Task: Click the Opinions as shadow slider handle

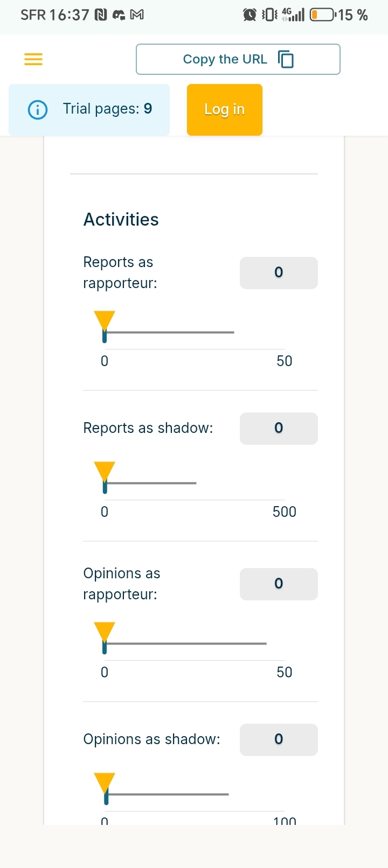Action: pyautogui.click(x=105, y=783)
